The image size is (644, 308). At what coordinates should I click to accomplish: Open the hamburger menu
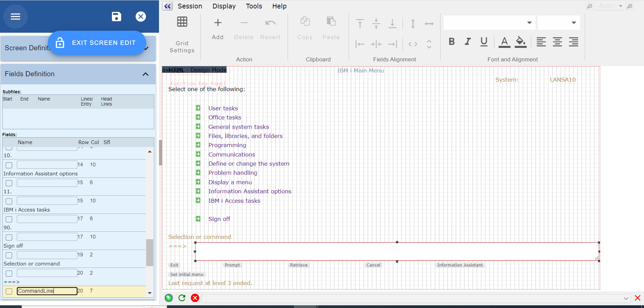pos(15,17)
